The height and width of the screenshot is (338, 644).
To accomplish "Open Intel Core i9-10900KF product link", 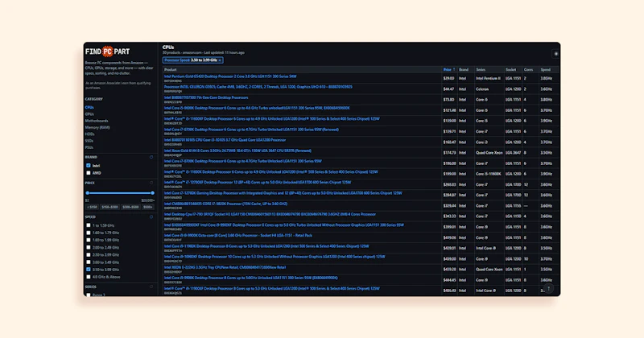I will (275, 257).
